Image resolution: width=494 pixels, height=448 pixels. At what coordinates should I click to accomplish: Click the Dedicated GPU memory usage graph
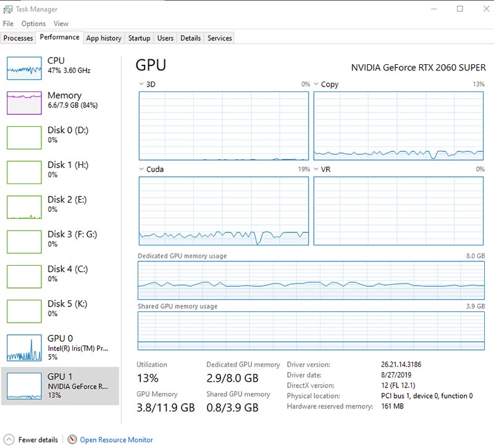311,281
